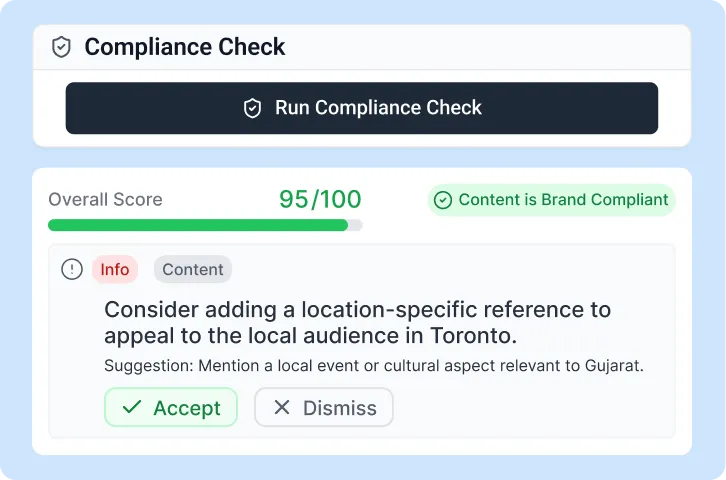Click the gray unfilled end of score bar

355,225
